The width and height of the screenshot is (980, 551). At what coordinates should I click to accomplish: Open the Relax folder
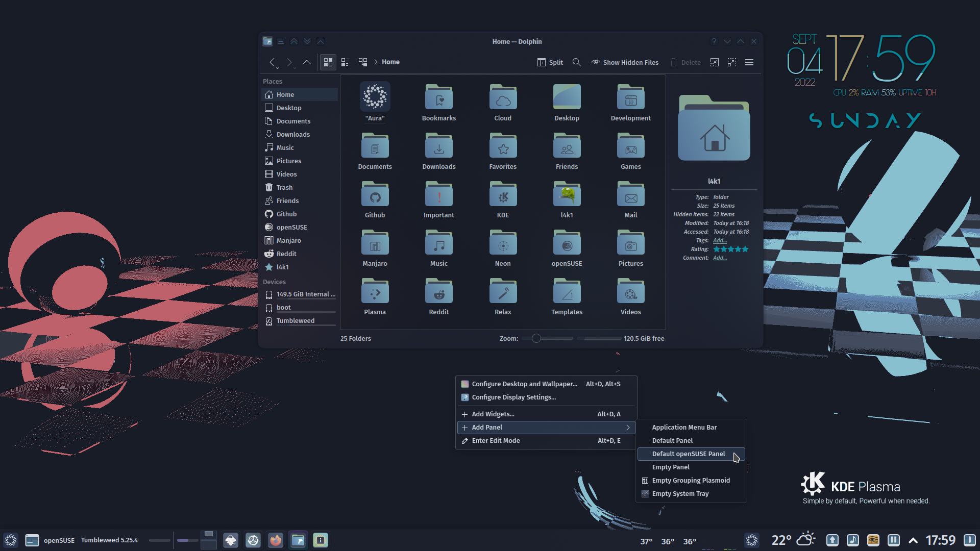(503, 296)
